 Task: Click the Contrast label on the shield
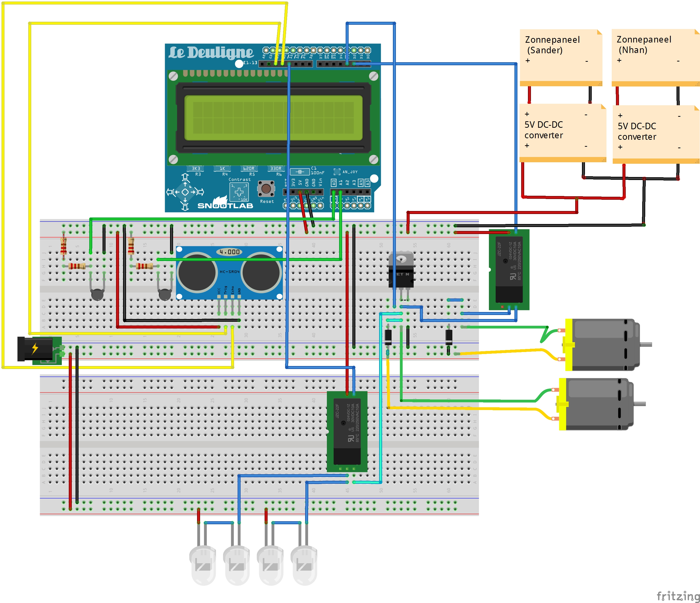coord(240,179)
